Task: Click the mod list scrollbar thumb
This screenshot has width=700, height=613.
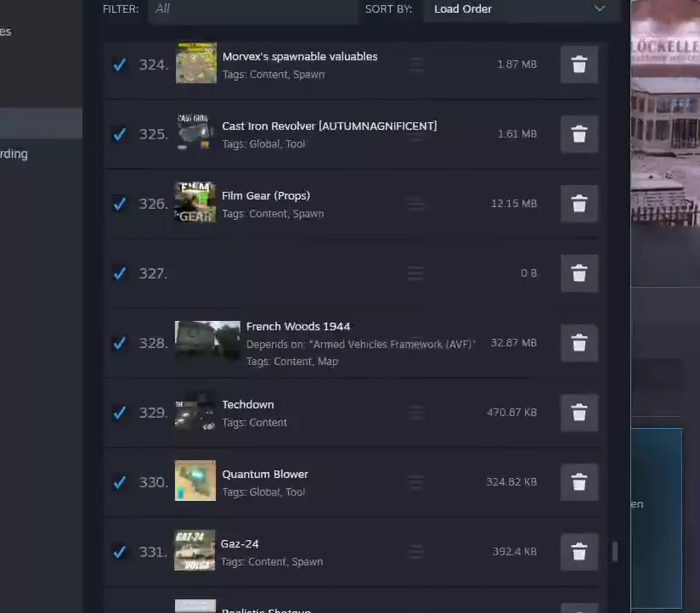Action: (615, 552)
